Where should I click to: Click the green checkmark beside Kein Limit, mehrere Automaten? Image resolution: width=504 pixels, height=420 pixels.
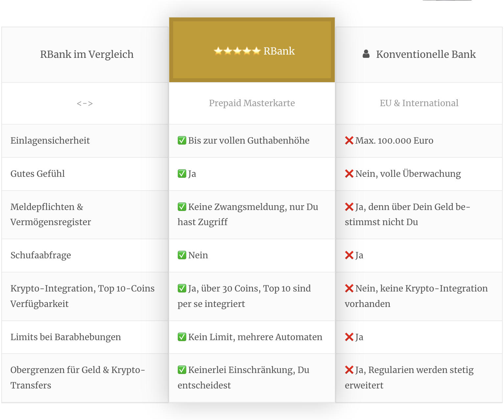[x=182, y=337]
